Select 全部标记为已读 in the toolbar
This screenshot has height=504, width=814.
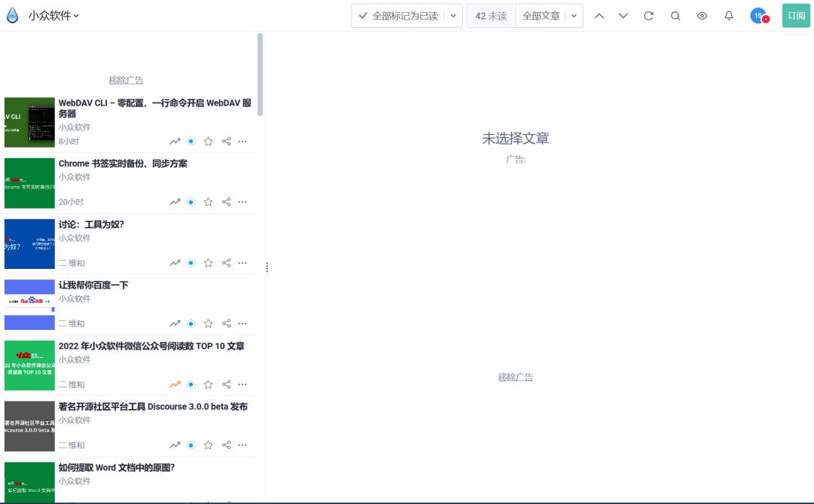[x=401, y=15]
